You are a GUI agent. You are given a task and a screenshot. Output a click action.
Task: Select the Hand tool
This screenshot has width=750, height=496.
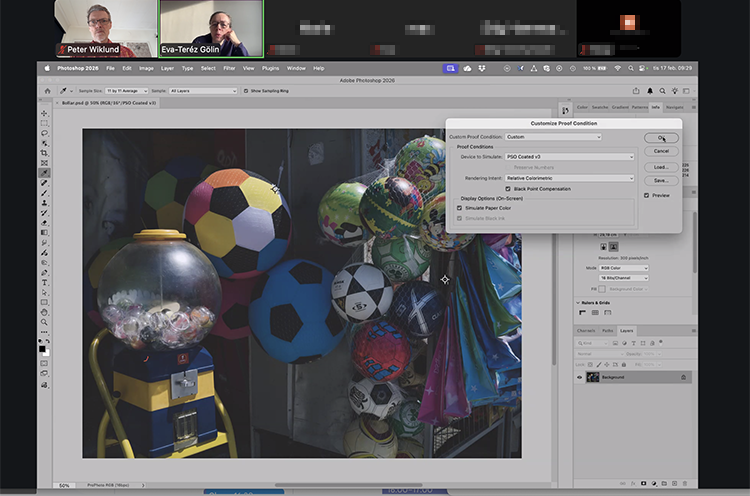coord(44,312)
